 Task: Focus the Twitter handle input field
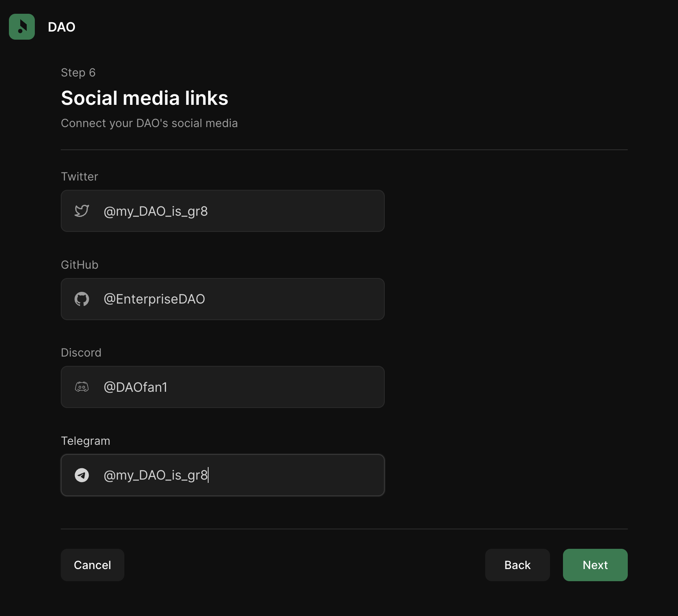coord(243,211)
